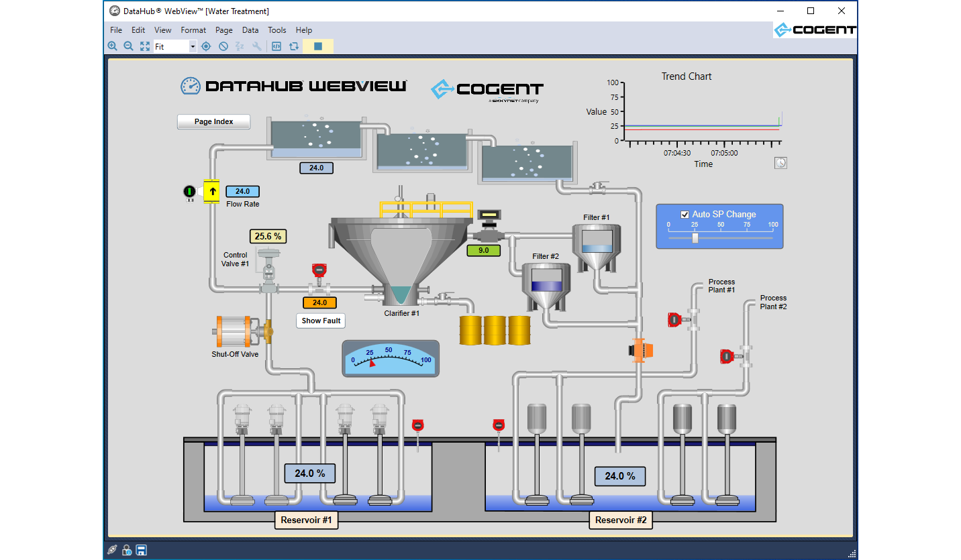Image resolution: width=961 pixels, height=560 pixels.
Task: Click the user info status bar icon
Action: coord(126,550)
